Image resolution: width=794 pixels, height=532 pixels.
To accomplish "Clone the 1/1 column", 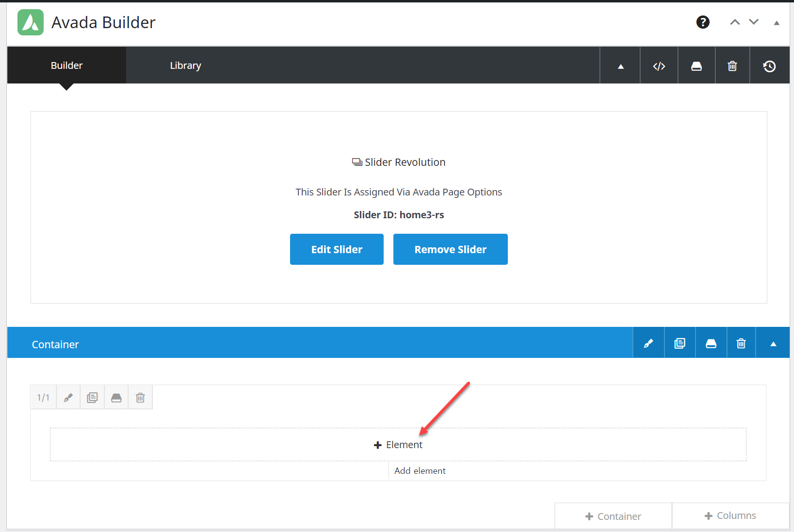I will pyautogui.click(x=92, y=397).
